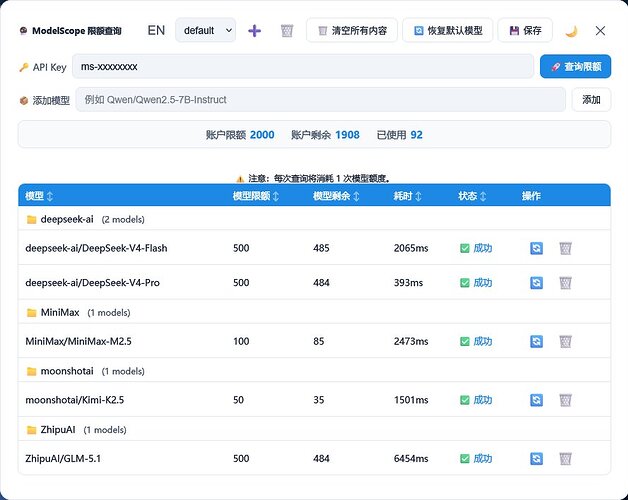Sort by the 模型限额 column header
Screen dimensions: 628x500
click(256, 196)
